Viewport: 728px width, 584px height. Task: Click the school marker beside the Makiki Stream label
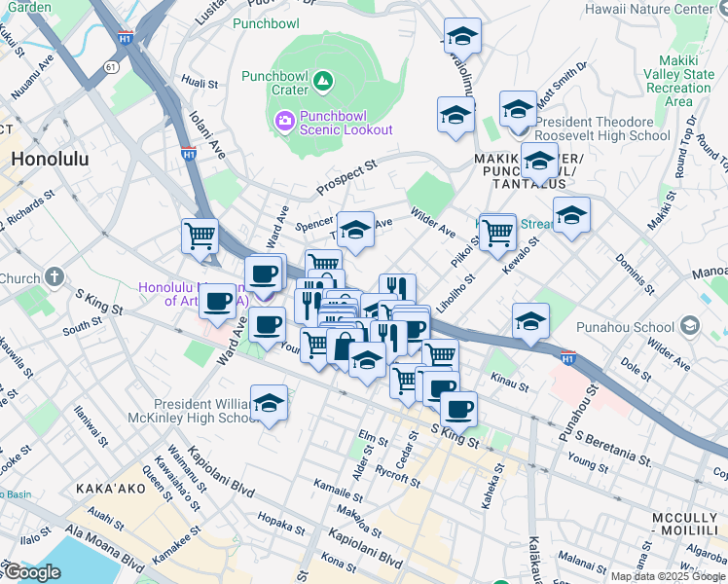coord(571,216)
